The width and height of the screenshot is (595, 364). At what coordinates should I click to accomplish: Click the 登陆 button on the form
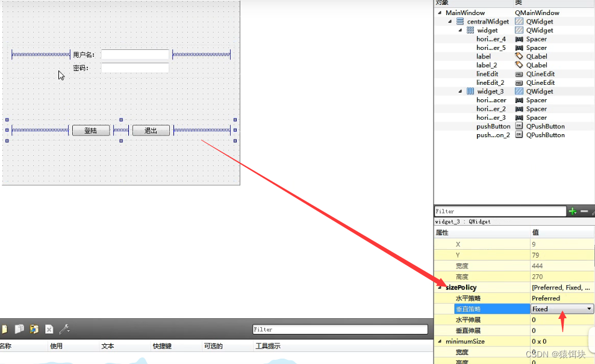pyautogui.click(x=91, y=131)
